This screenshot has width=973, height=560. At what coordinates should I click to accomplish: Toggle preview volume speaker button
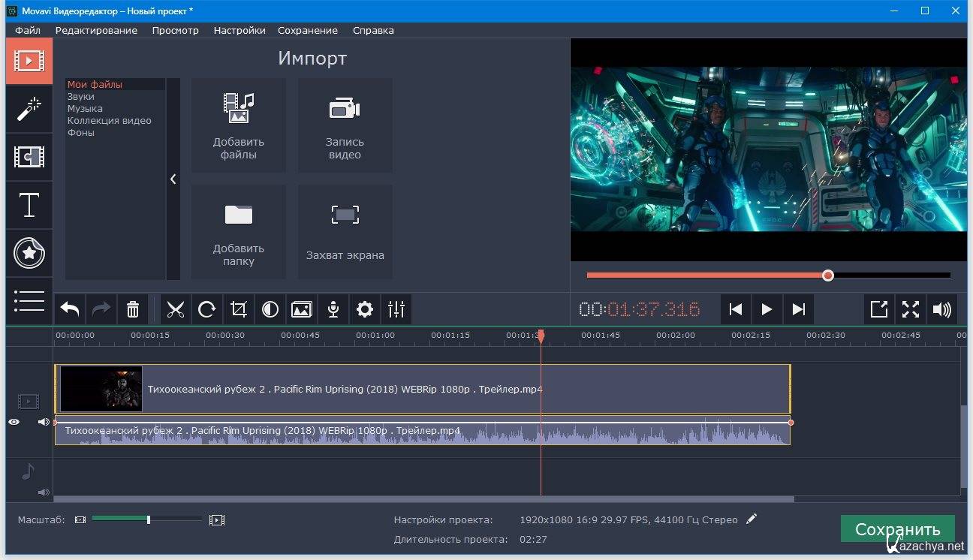942,309
